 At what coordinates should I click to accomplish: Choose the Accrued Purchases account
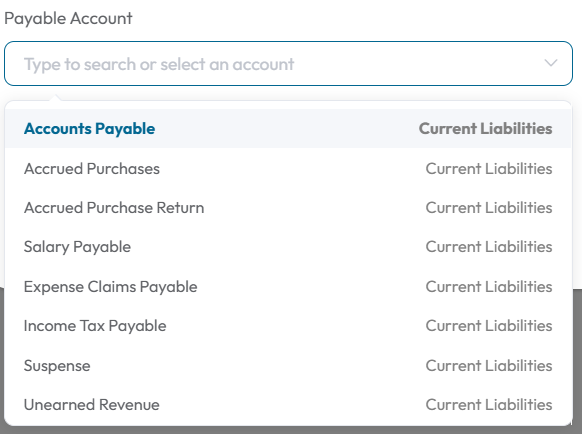click(x=288, y=169)
